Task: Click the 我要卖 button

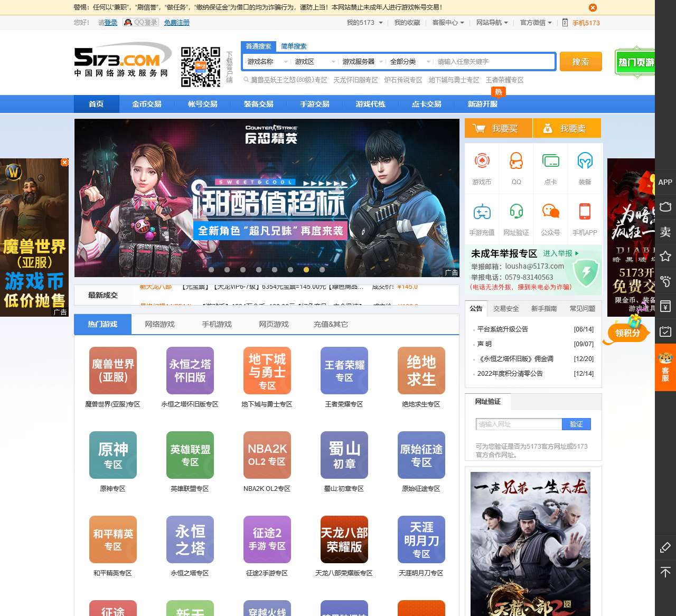Action: pyautogui.click(x=567, y=128)
